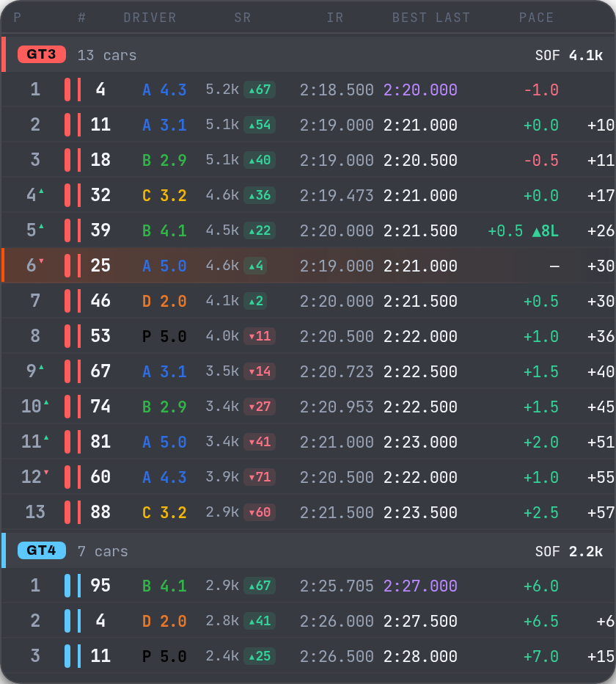The image size is (616, 684).
Task: Select car number 25 in highlighted row
Action: [100, 266]
